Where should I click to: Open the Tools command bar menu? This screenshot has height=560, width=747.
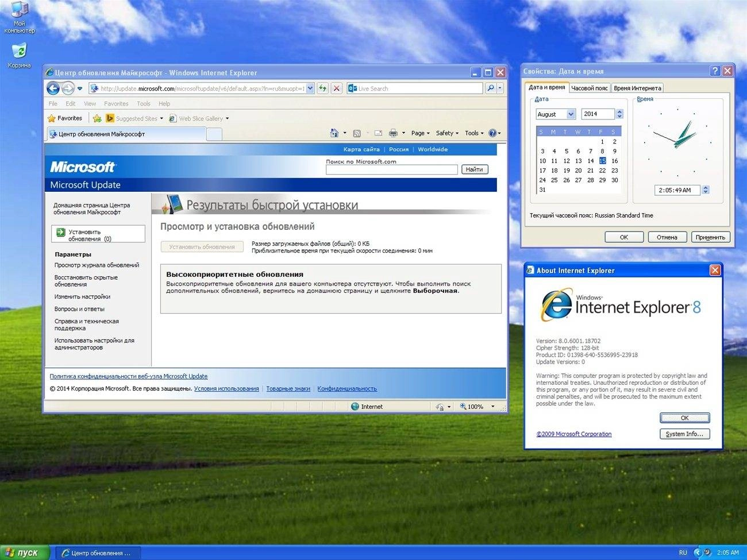(x=474, y=133)
